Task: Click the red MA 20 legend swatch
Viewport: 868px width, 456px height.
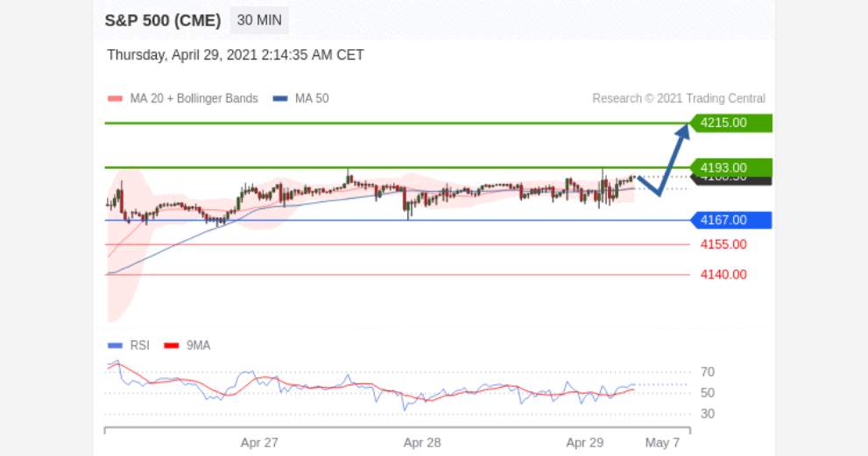Action: [115, 99]
